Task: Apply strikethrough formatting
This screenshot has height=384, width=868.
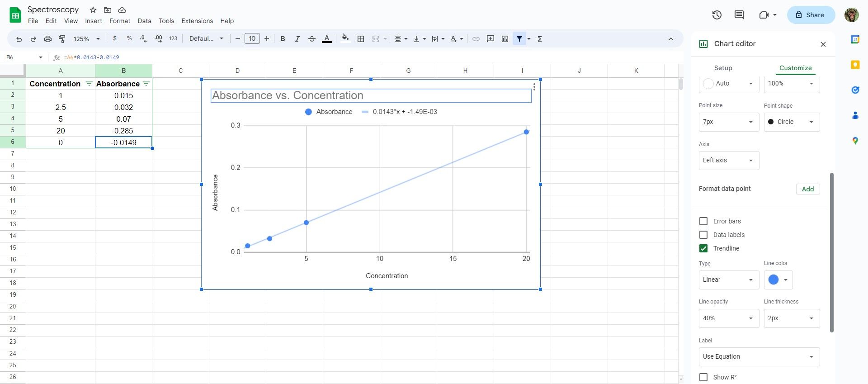Action: click(x=312, y=39)
